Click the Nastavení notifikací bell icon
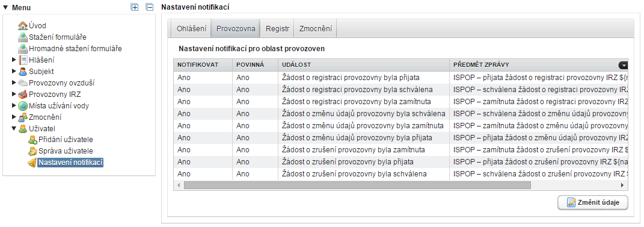 [x=32, y=163]
